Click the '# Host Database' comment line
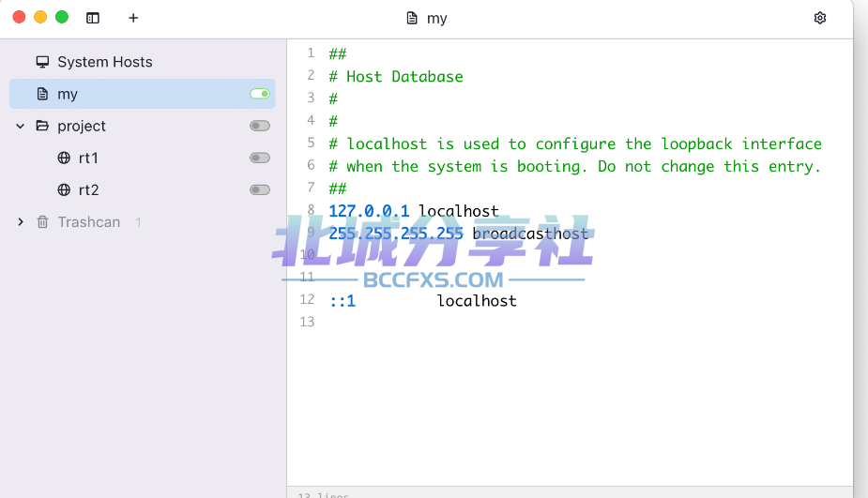Image resolution: width=868 pixels, height=498 pixels. click(x=396, y=76)
